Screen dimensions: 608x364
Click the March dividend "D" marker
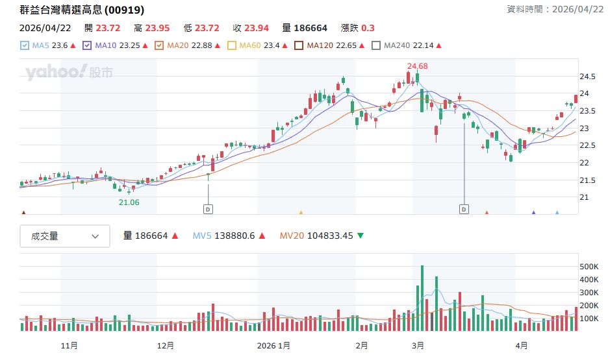tap(464, 209)
